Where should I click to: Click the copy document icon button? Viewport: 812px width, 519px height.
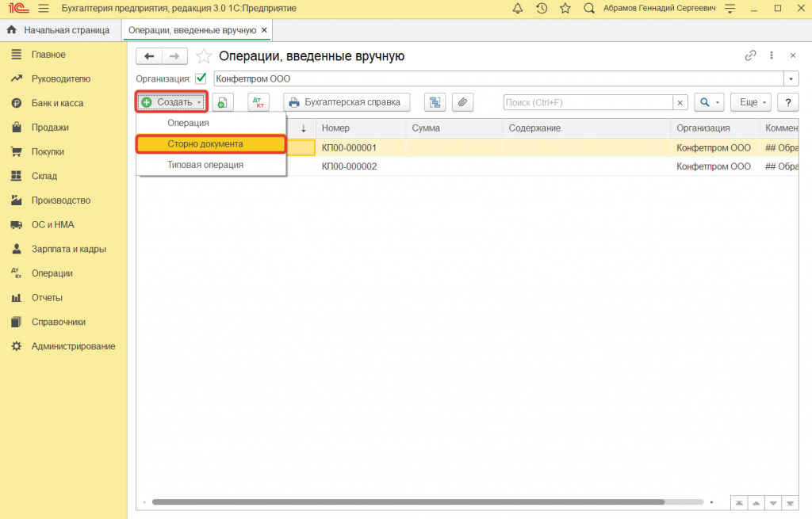222,102
